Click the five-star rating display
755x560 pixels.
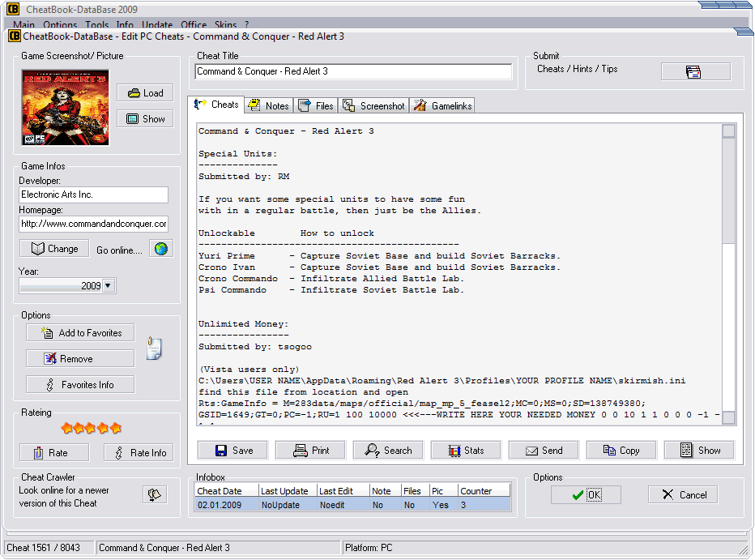click(91, 428)
